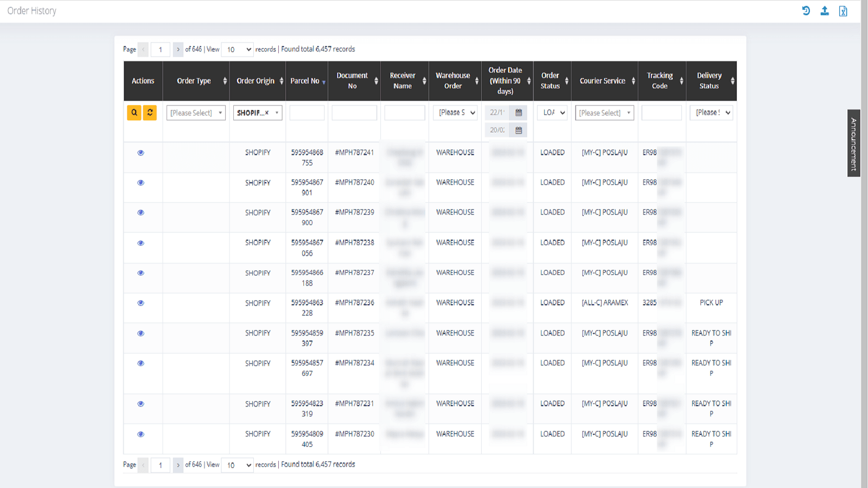Reset filters using the yellow refresh icon
Viewport: 868px width, 488px height.
pyautogui.click(x=150, y=112)
